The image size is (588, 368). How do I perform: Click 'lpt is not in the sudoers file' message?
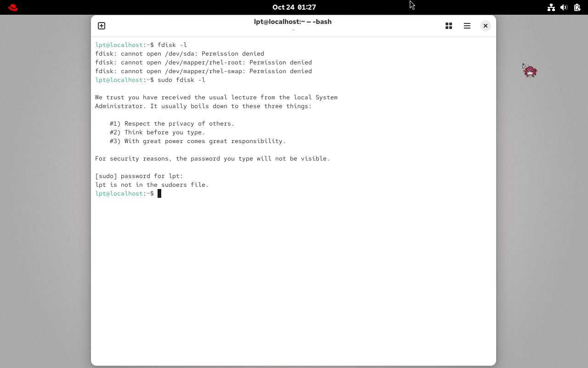(152, 185)
